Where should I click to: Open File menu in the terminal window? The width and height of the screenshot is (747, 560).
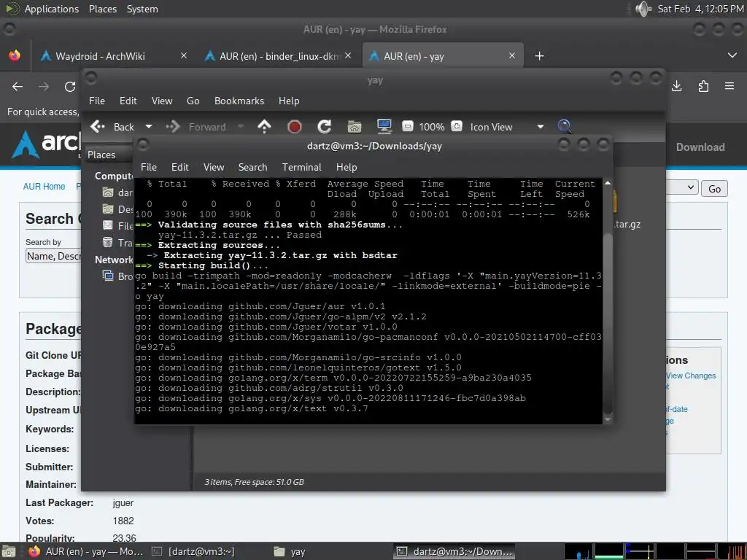[149, 167]
